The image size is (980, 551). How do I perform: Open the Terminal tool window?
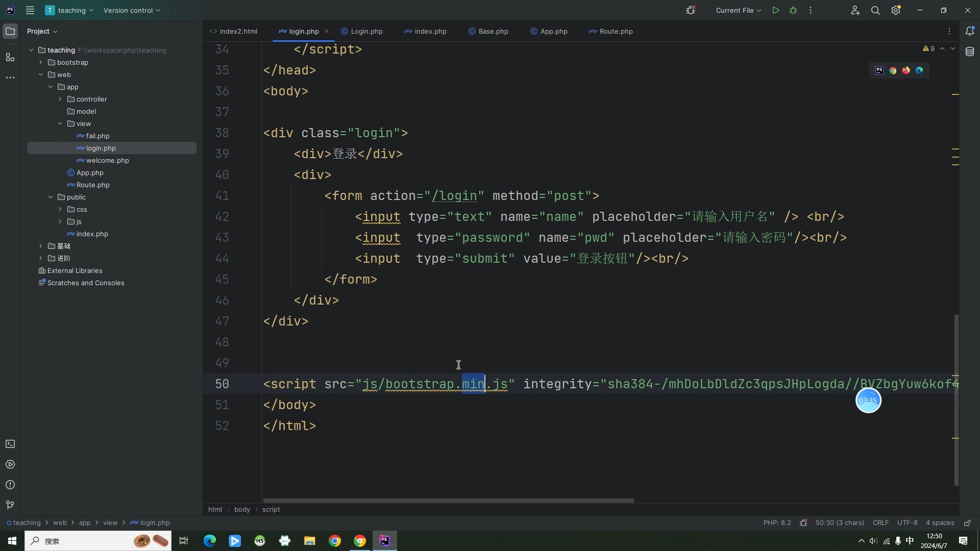(x=10, y=444)
